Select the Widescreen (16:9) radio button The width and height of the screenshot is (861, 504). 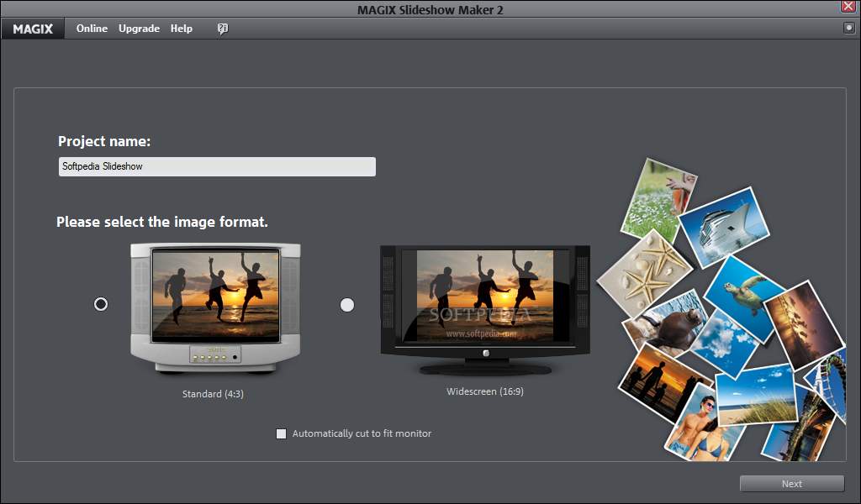(347, 304)
